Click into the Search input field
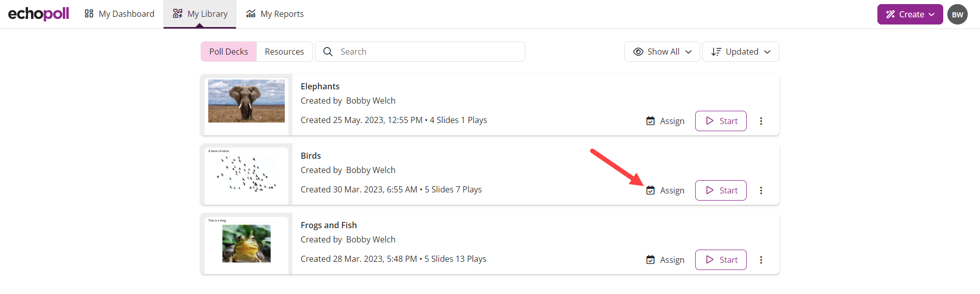The image size is (980, 294). tap(429, 52)
